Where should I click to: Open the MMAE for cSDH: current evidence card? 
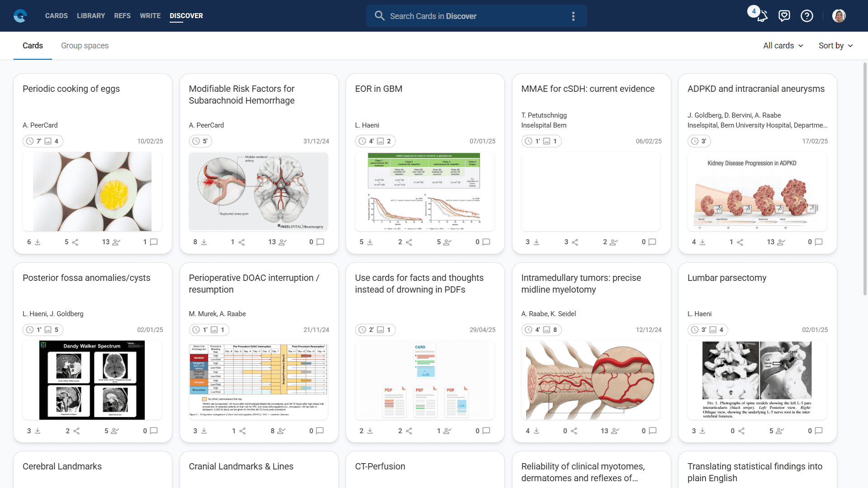[x=588, y=89]
